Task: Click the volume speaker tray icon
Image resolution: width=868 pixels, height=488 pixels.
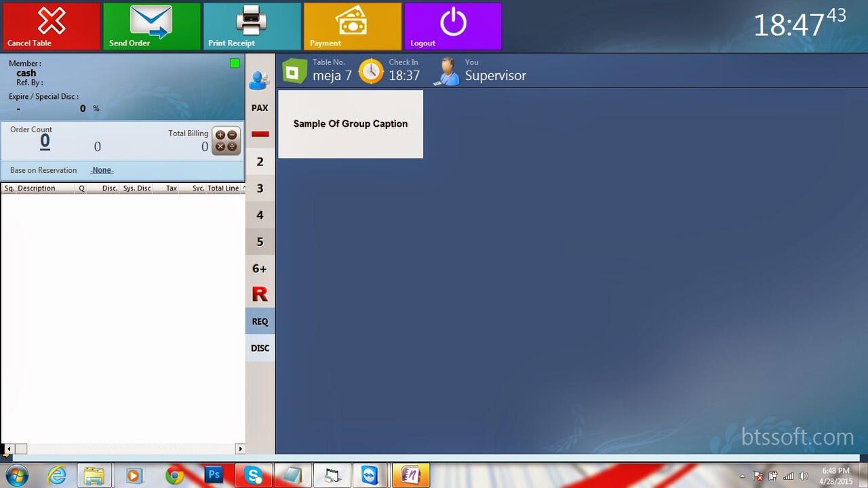Action: pos(803,476)
